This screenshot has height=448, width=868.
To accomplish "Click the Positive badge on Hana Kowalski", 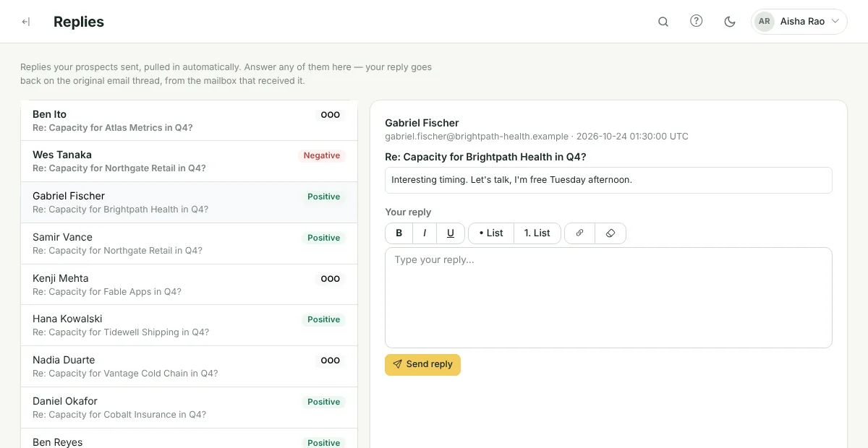I will pos(323,319).
